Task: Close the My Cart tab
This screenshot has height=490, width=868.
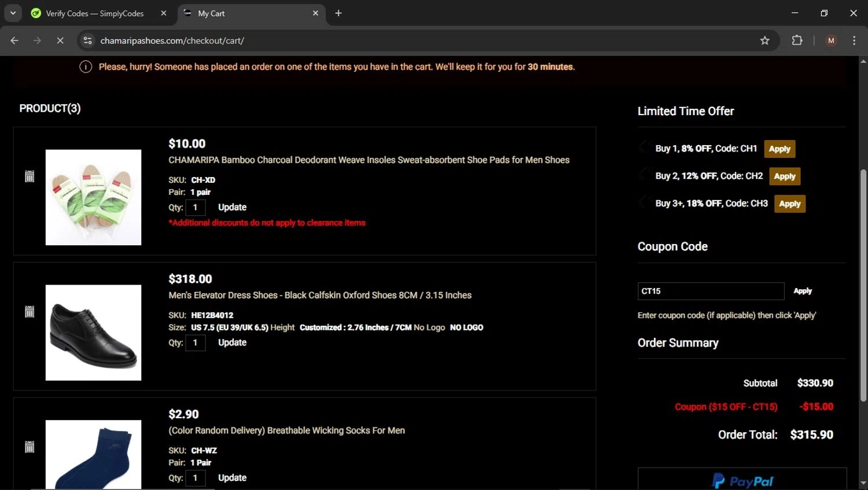Action: click(315, 13)
